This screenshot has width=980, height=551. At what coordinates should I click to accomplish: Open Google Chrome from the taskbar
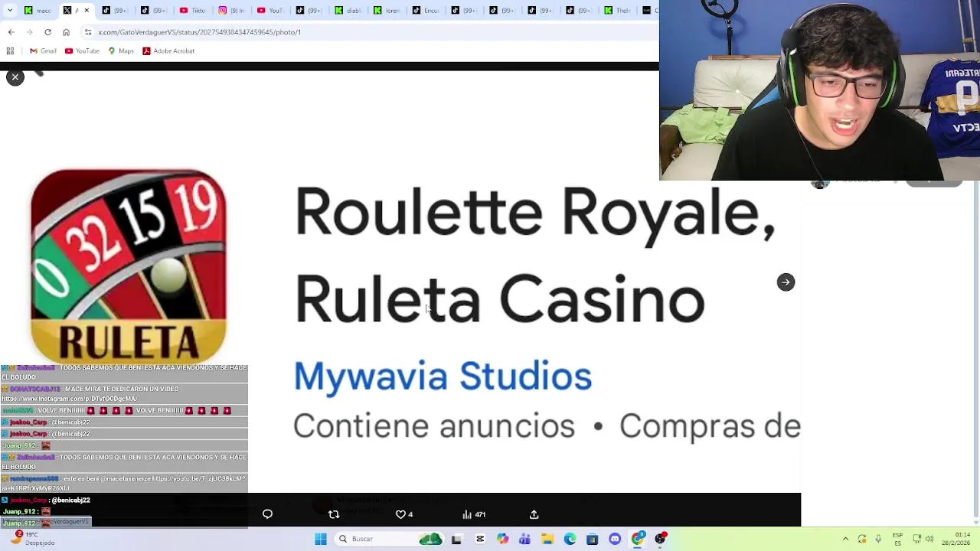coord(637,539)
